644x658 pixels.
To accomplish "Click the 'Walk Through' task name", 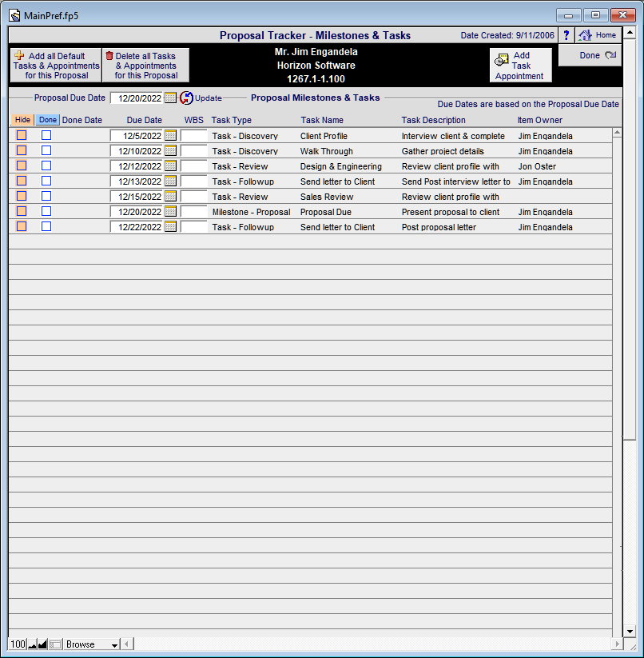I will pos(327,151).
